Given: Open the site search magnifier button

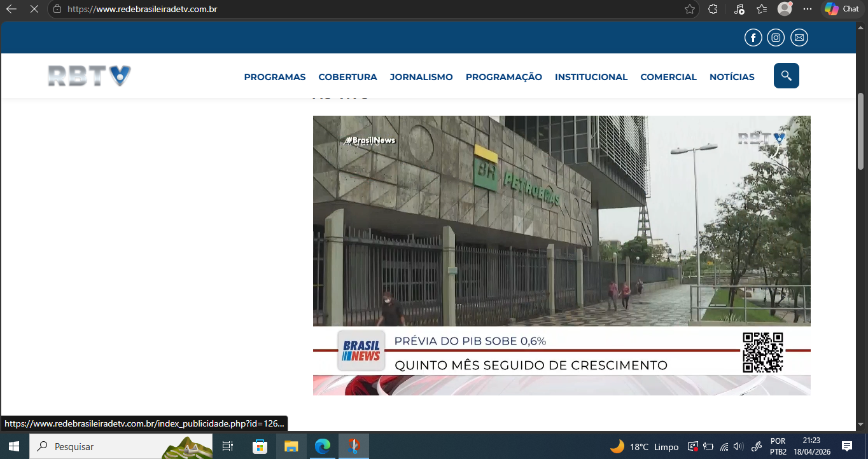Looking at the screenshot, I should (787, 76).
